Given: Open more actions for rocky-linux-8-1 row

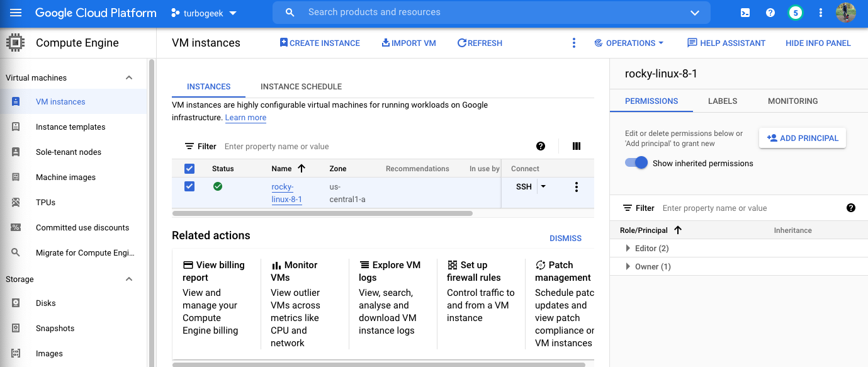Looking at the screenshot, I should [576, 187].
